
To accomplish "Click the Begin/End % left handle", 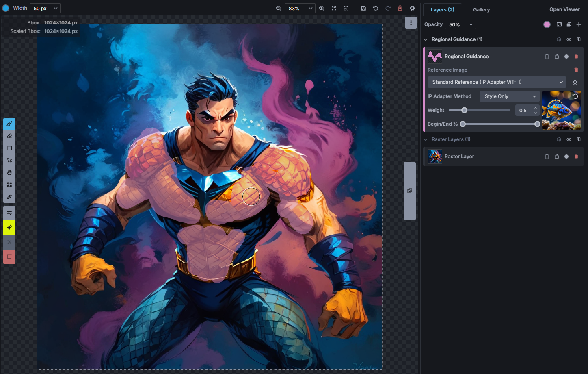I will tap(463, 124).
